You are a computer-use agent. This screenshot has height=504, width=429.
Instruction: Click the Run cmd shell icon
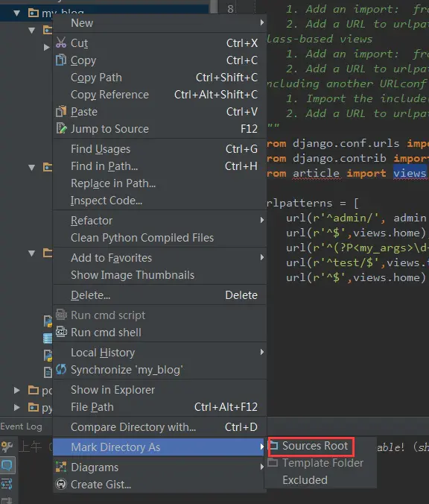(61, 332)
